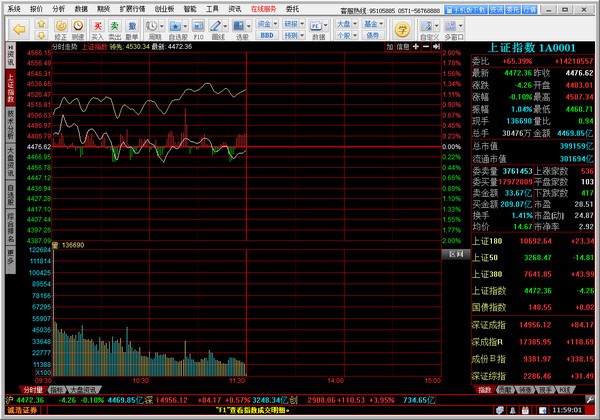Click the 区间 label on volume chart
Screen dimensions: 600x420
tap(454, 254)
